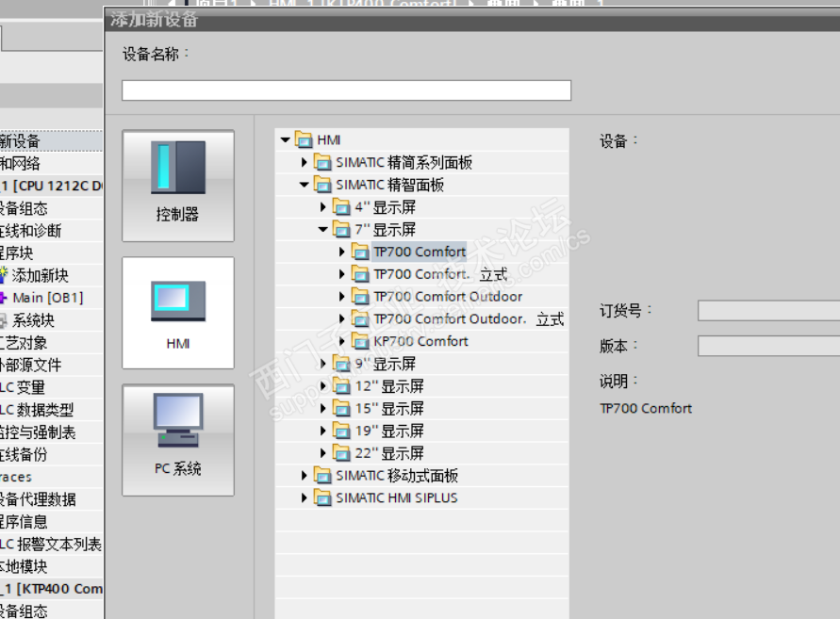
Task: Click folder icon of SIMATIC HMI SIPLUS
Action: pos(322,497)
